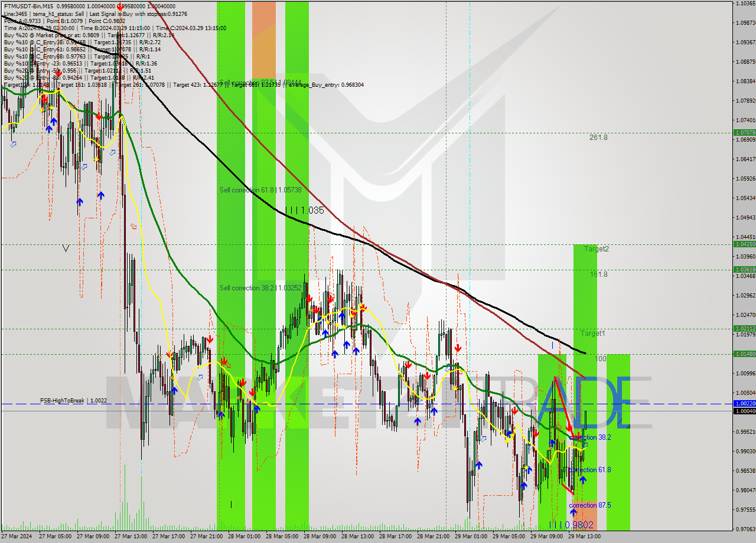The height and width of the screenshot is (543, 756).
Task: Click the 1.06417 price axis label
Action: click(745, 159)
